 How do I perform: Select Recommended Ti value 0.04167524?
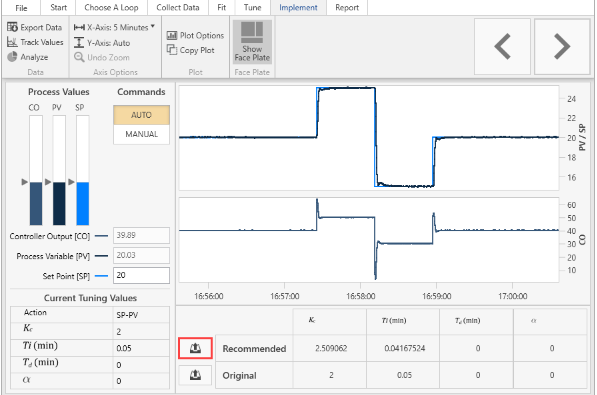click(x=404, y=349)
